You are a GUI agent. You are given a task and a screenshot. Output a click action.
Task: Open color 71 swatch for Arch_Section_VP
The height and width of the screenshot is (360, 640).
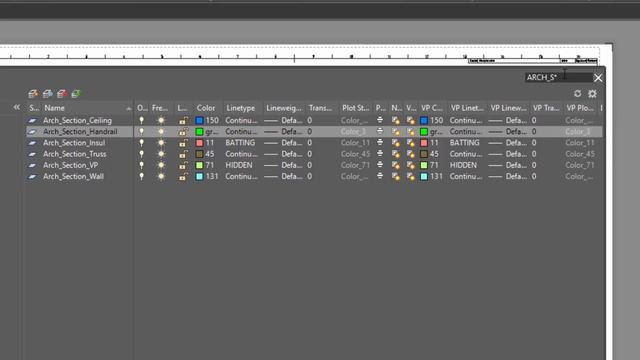coord(199,165)
